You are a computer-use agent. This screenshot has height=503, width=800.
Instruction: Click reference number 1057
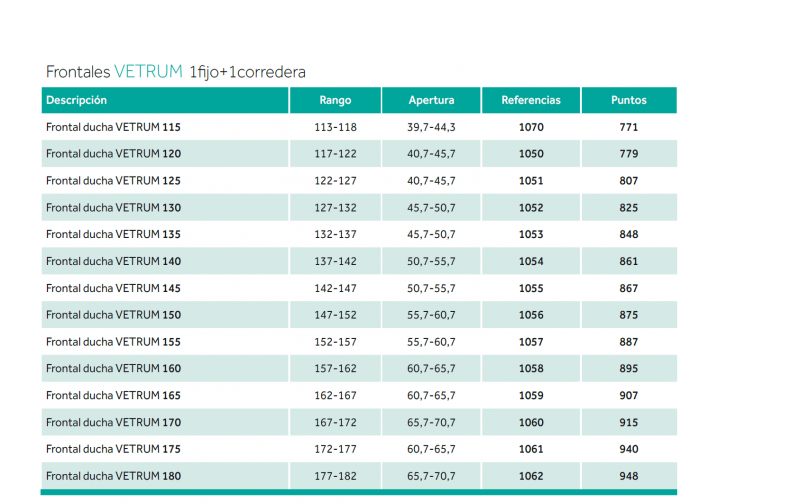pos(531,342)
